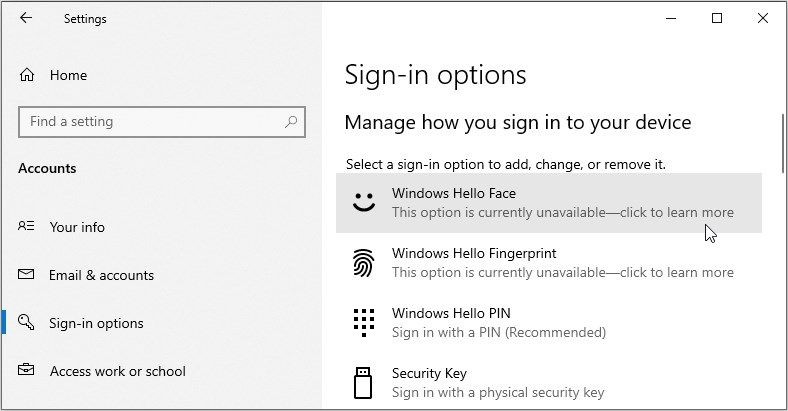Click the Windows Hello Face smiley icon
This screenshot has width=788, height=411.
tap(364, 202)
